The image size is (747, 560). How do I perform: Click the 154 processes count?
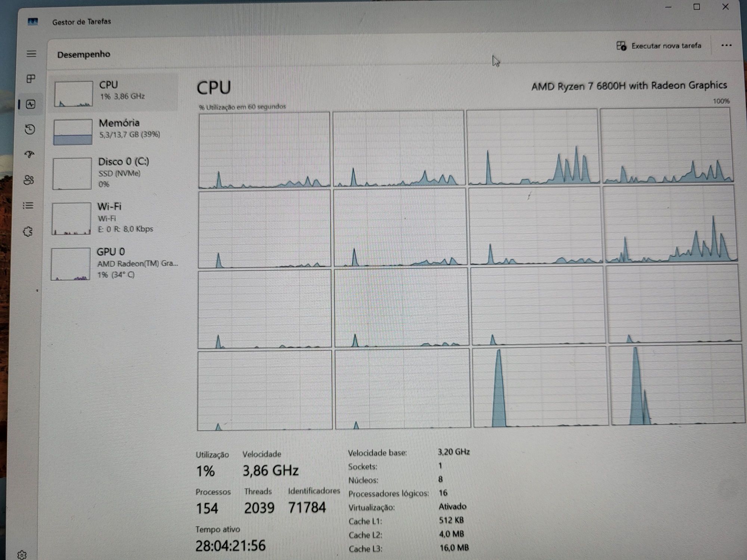pos(207,508)
